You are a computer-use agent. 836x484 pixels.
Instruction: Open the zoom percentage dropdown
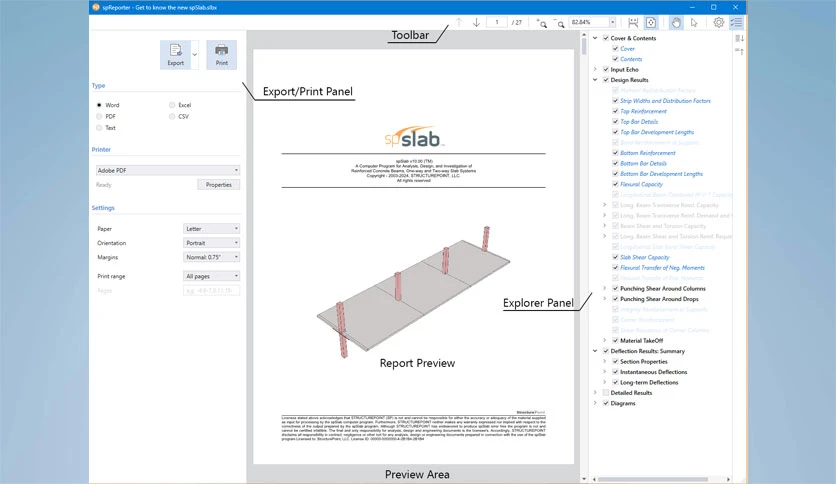pyautogui.click(x=612, y=22)
